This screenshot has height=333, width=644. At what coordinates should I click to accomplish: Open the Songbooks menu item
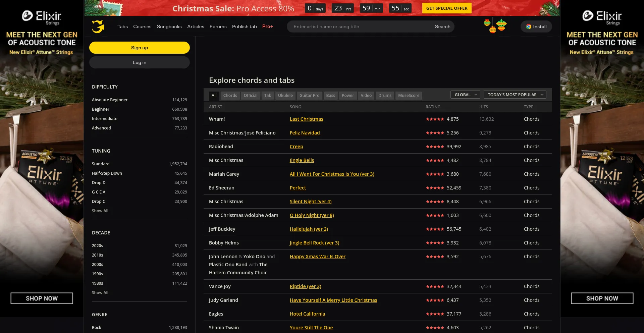169,26
